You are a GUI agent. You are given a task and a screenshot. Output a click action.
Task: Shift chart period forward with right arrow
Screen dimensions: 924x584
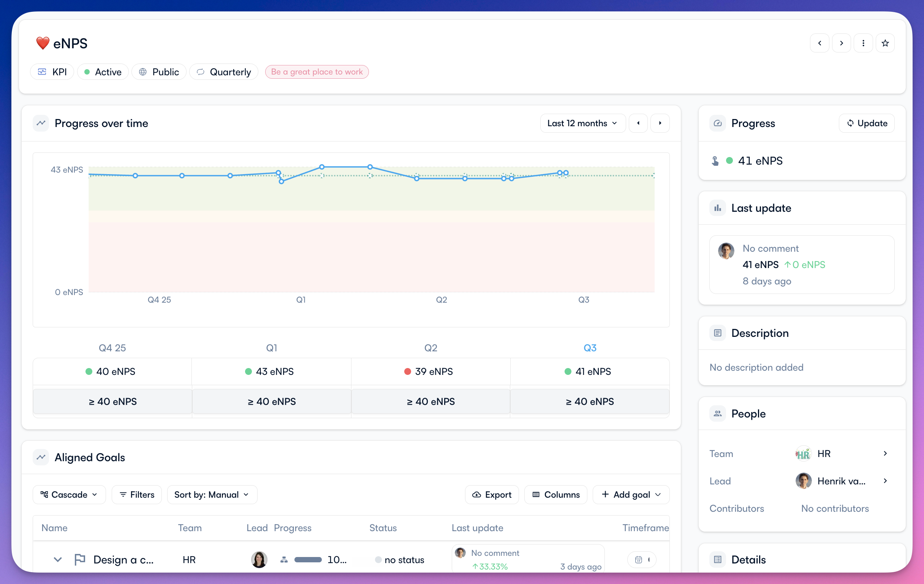pyautogui.click(x=660, y=123)
